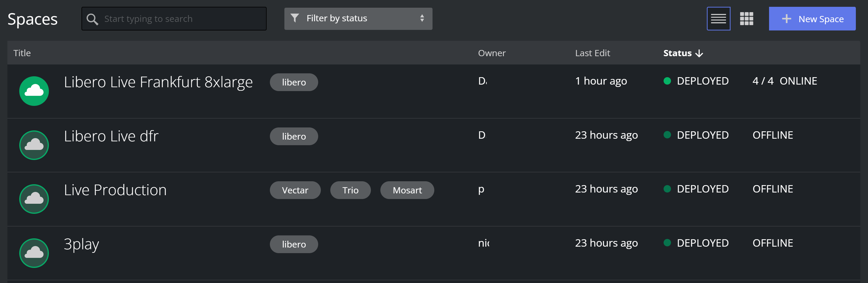Screen dimensions: 868x283
Task: Toggle the Status column sort arrow
Action: tap(699, 53)
